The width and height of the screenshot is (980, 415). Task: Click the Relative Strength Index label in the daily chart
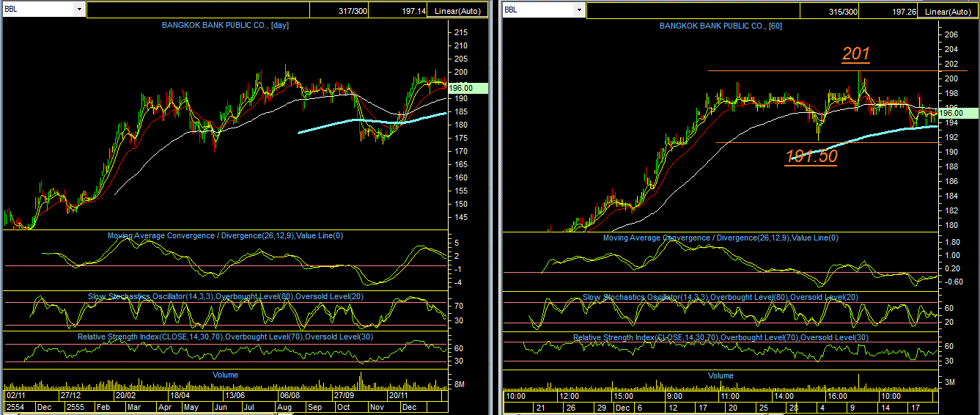[224, 337]
